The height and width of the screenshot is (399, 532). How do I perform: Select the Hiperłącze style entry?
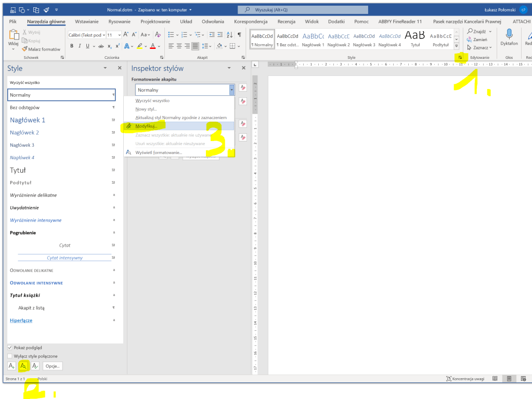21,320
